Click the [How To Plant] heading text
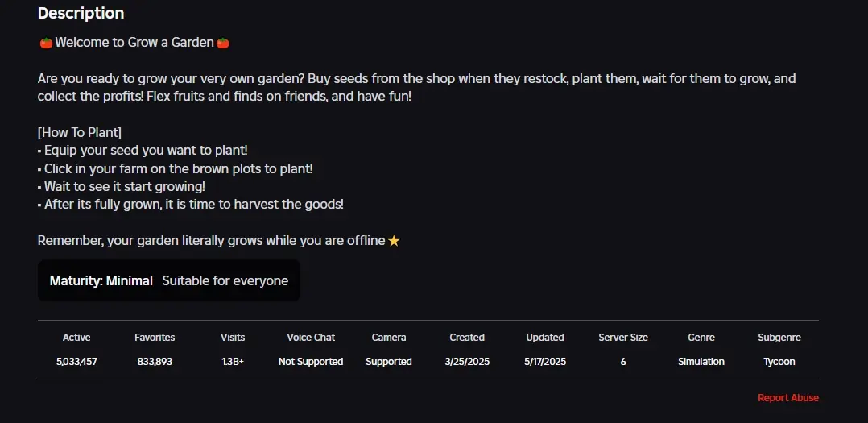The height and width of the screenshot is (423, 868). (80, 133)
